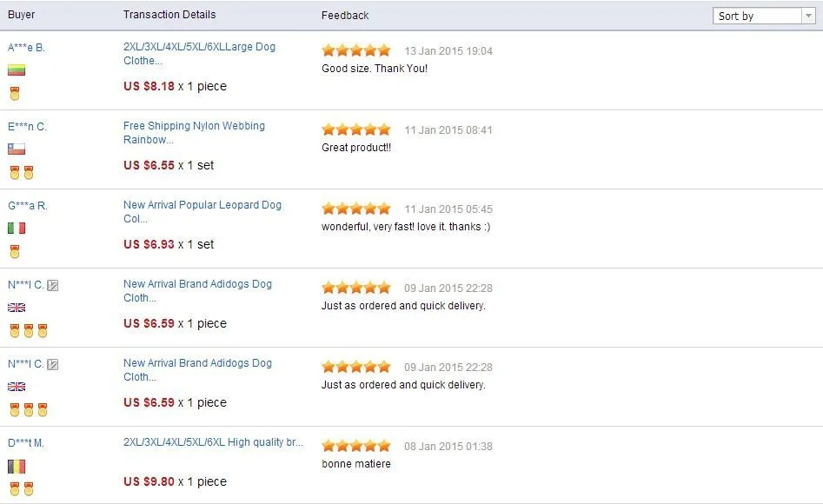The image size is (823, 504).
Task: Click edit icon beside second N***l C.
Action: coord(52,364)
